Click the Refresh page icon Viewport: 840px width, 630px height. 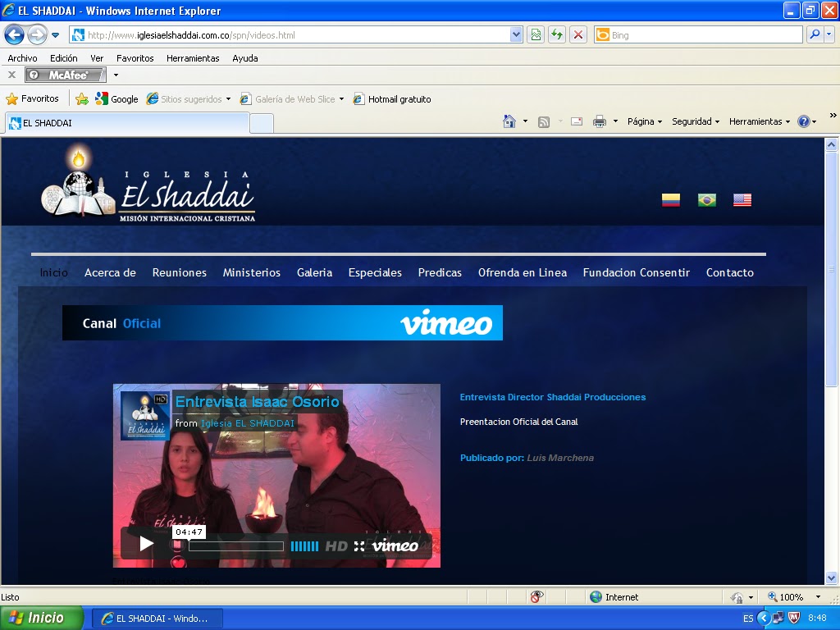click(557, 35)
